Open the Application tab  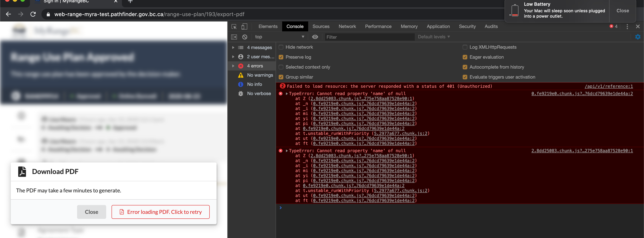[438, 26]
